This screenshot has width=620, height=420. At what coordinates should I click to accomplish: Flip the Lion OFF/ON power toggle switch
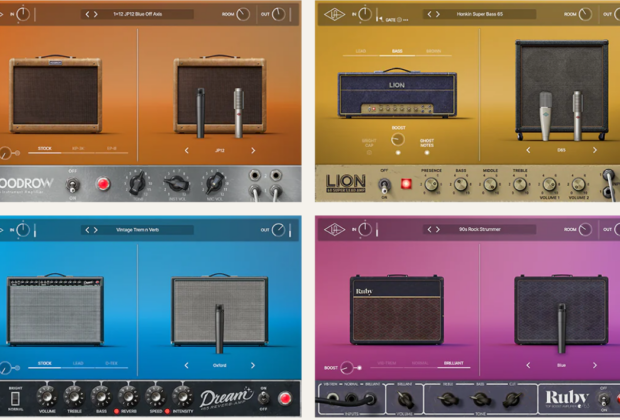point(384,185)
